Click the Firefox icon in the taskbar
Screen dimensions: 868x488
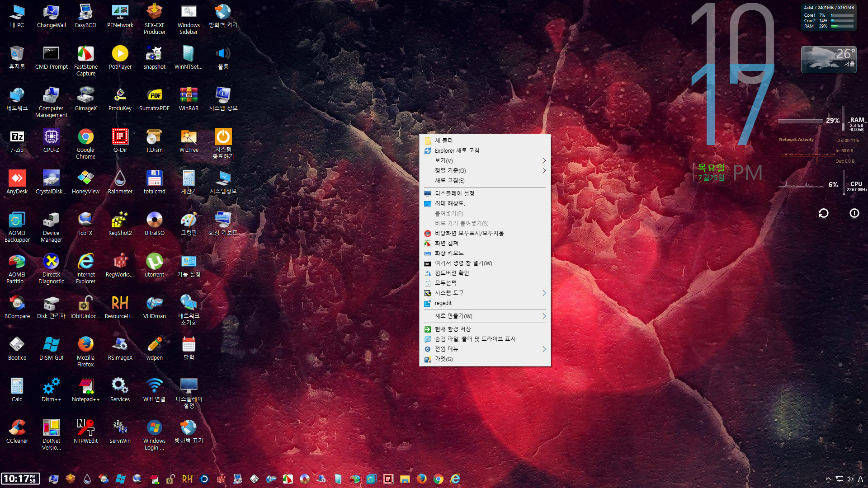(421, 479)
